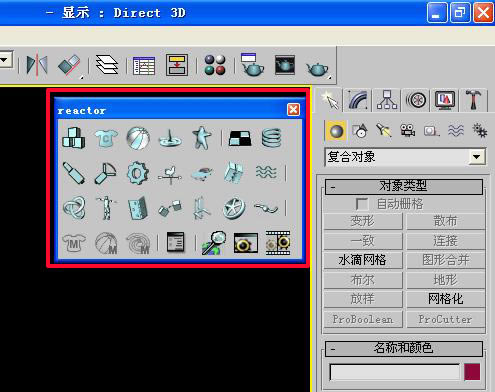The image size is (495, 392).
Task: Collapse the 名称和颜色 rollout
Action: 404,349
